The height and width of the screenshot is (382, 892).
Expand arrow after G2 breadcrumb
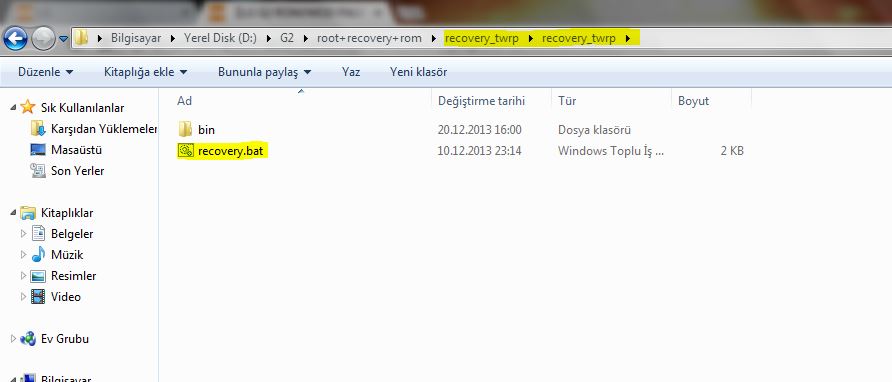(x=306, y=39)
